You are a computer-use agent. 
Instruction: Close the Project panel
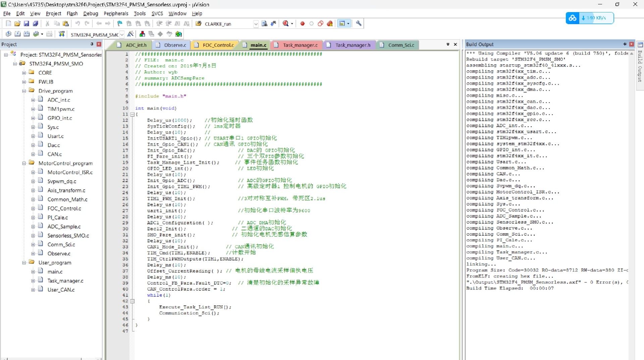click(99, 44)
